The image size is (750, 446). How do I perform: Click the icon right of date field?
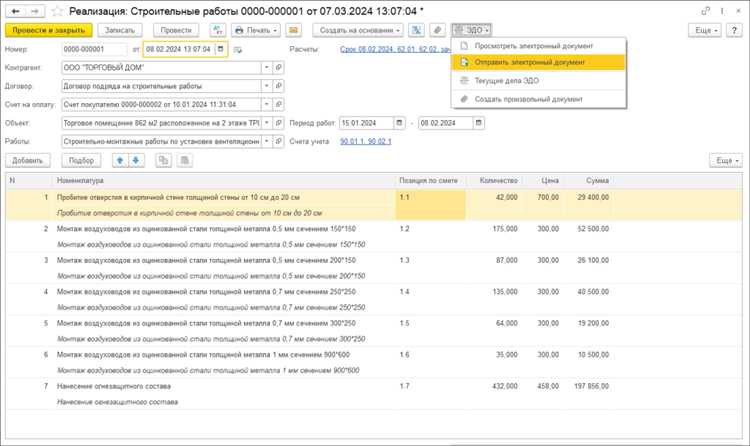238,50
